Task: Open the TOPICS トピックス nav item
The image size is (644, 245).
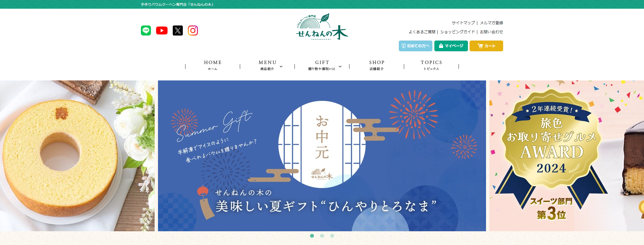Action: click(431, 65)
